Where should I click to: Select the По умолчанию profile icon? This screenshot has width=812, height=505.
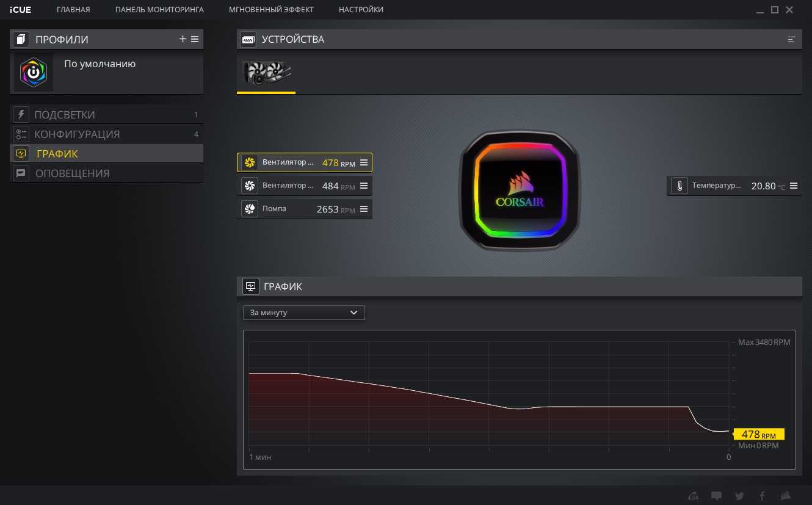34,73
